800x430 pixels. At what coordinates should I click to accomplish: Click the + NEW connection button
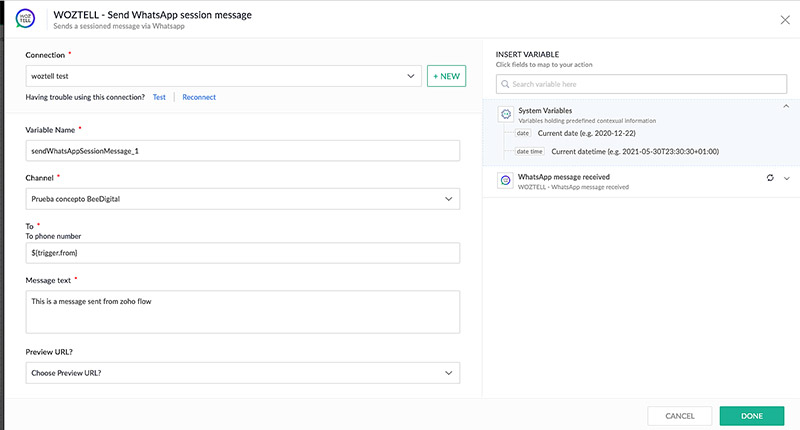446,76
